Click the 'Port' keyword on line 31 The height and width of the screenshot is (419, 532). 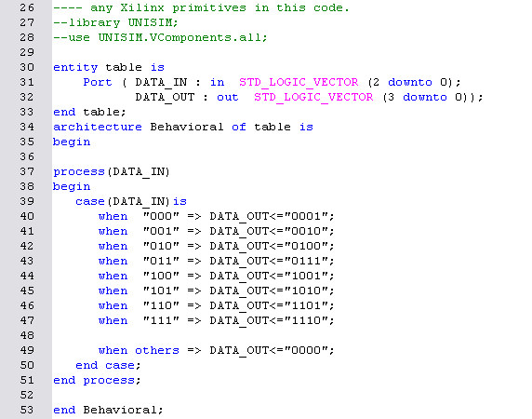tap(98, 82)
